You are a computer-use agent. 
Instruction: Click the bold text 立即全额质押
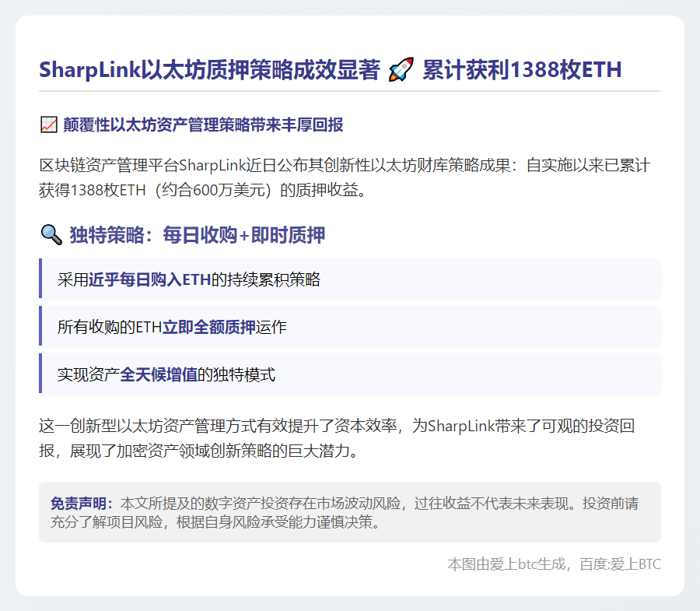pyautogui.click(x=208, y=327)
